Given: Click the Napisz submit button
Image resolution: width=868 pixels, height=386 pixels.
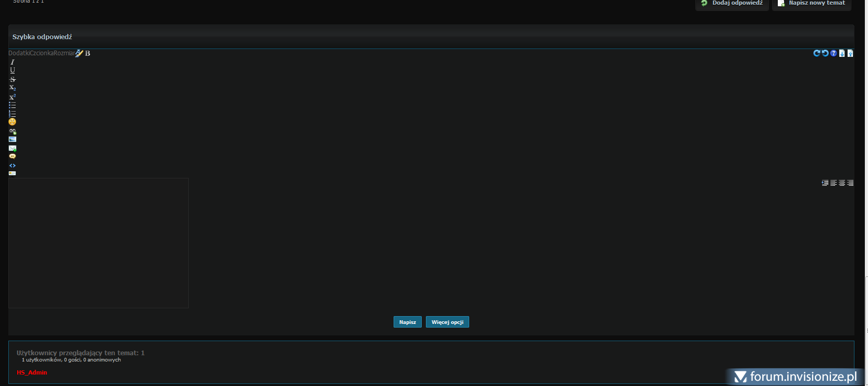Looking at the screenshot, I should [408, 322].
